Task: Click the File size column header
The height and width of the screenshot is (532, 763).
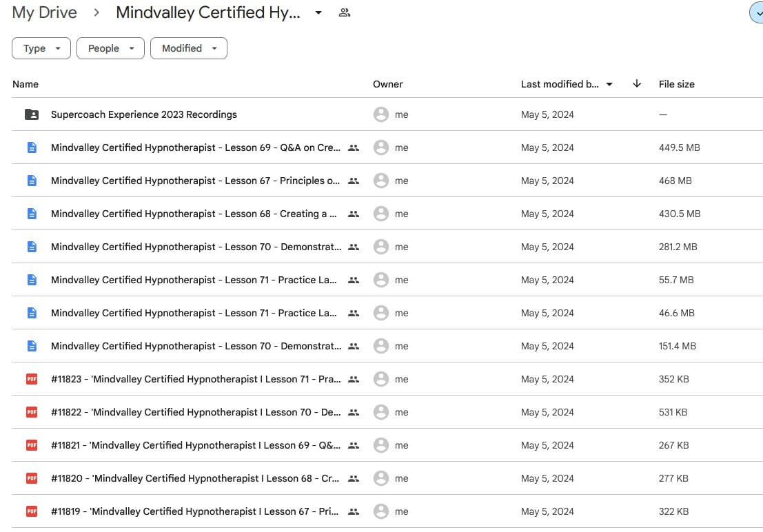Action: tap(676, 84)
